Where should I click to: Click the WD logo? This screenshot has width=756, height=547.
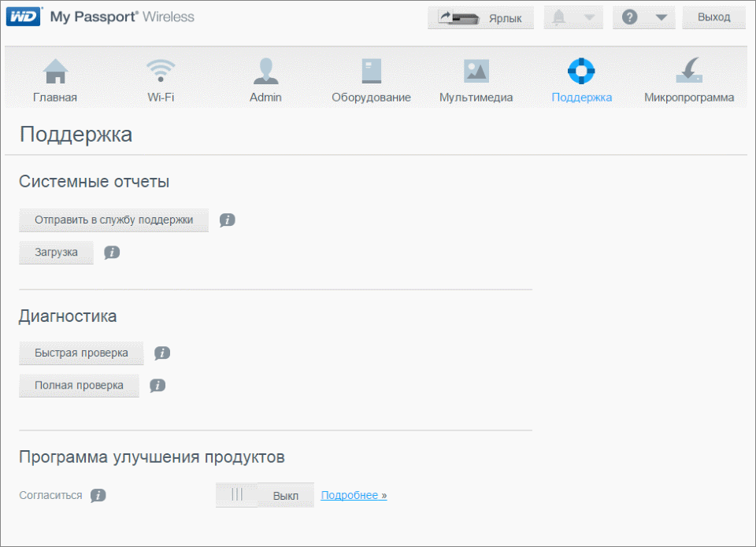tap(22, 17)
